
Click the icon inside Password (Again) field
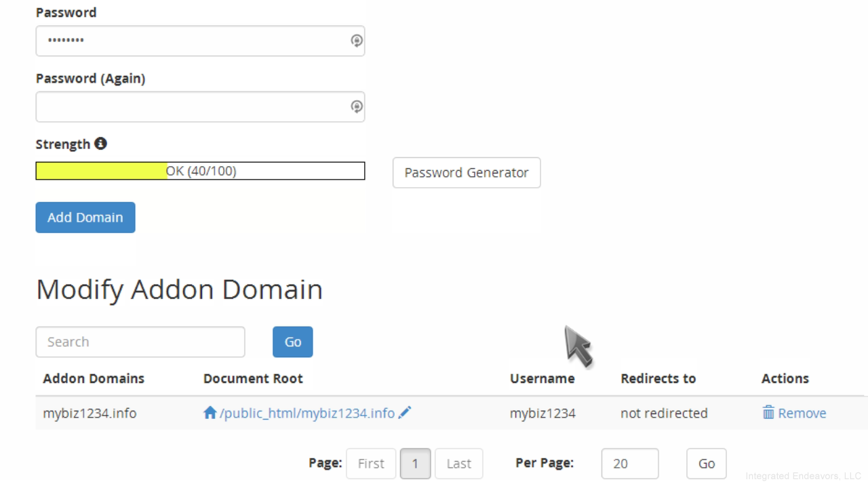point(356,106)
